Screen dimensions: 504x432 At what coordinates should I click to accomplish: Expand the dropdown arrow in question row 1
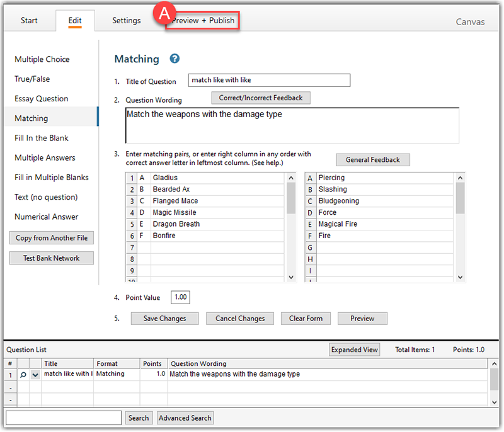[35, 375]
